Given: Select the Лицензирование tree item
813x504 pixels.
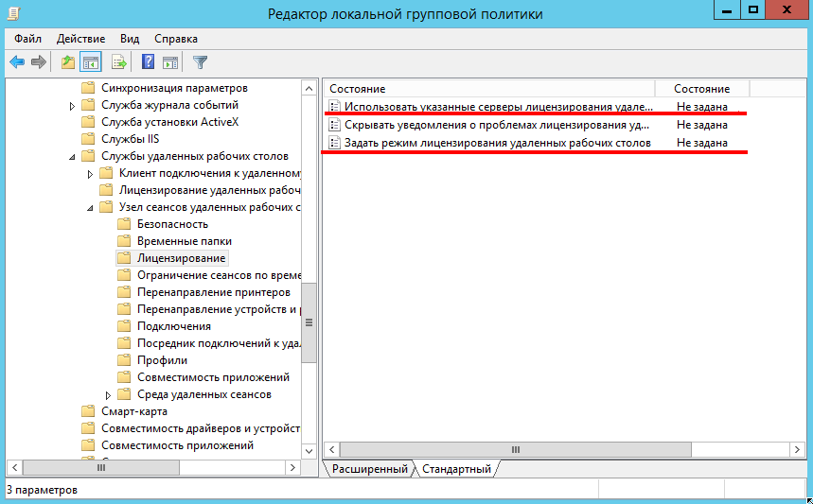Looking at the screenshot, I should (x=181, y=258).
